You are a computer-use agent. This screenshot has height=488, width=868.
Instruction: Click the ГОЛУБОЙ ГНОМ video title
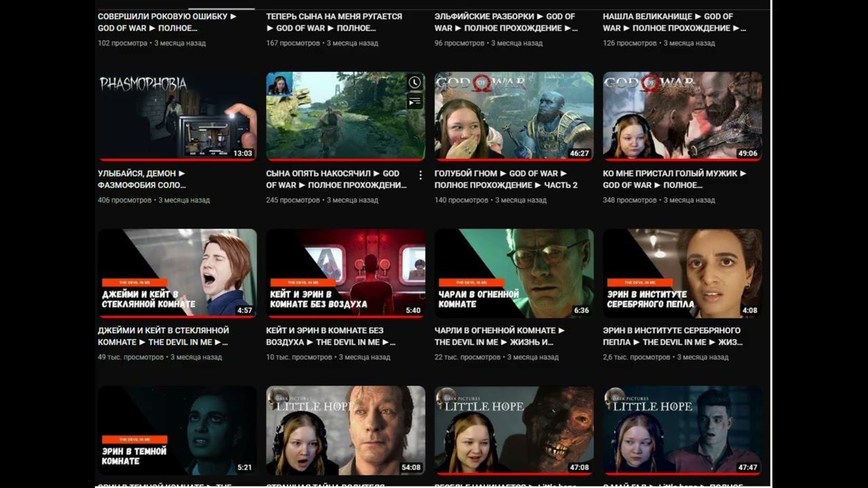tap(507, 179)
